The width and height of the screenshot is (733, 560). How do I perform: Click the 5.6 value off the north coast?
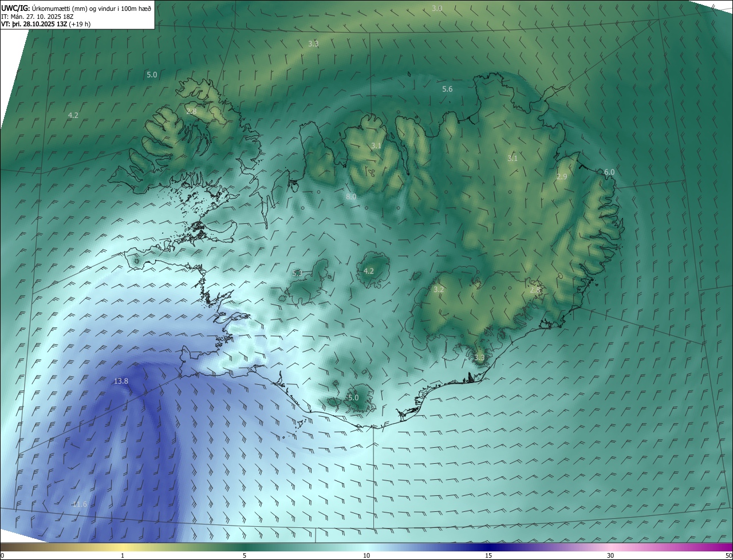coord(447,89)
